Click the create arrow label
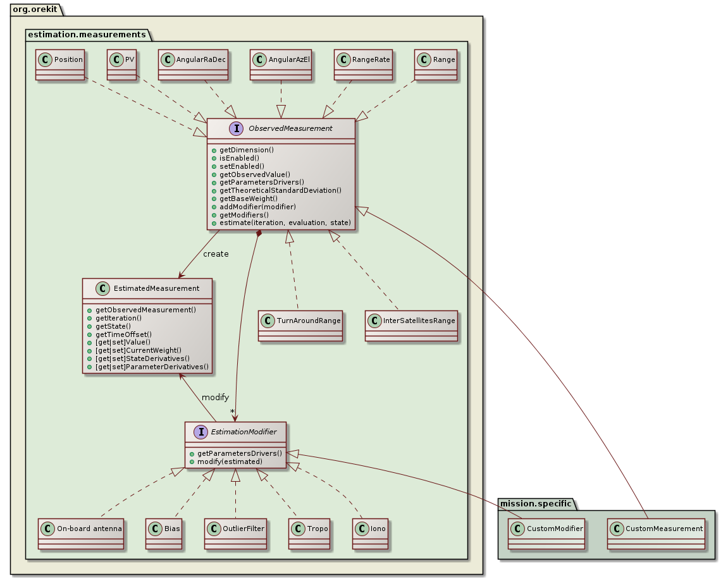This screenshot has width=728, height=581. click(x=214, y=254)
